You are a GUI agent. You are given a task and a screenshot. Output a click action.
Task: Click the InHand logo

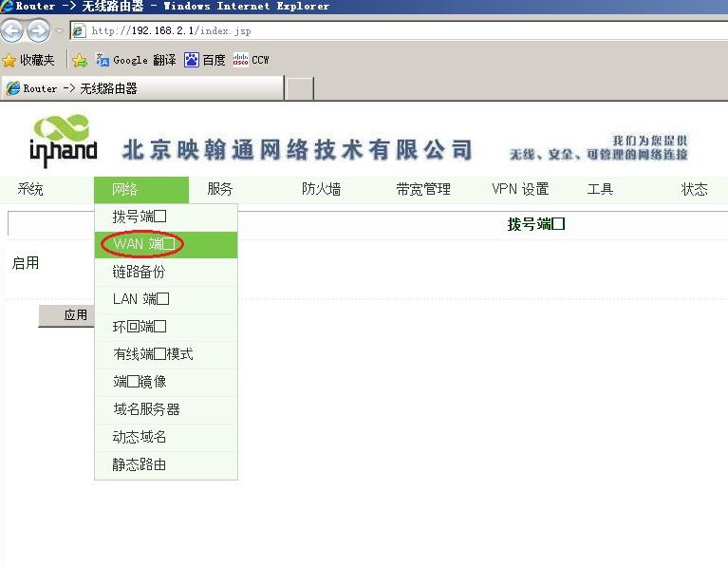64,141
